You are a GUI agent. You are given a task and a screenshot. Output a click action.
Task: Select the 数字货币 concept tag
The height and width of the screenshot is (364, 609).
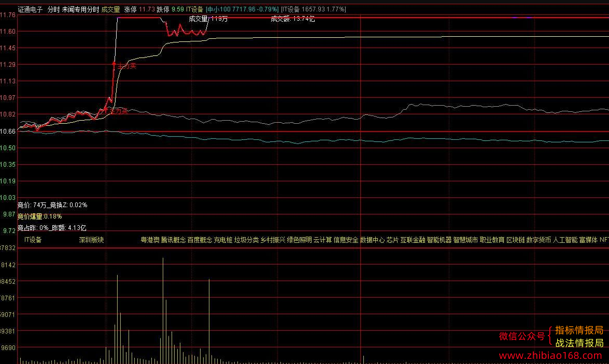(x=539, y=240)
